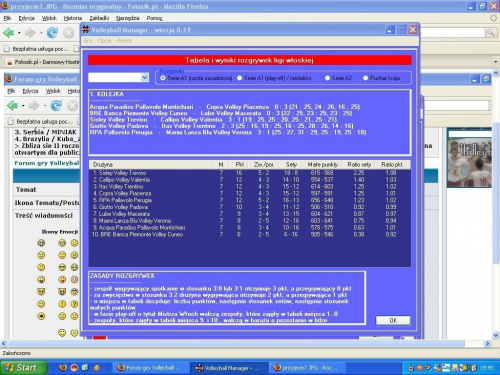Screen dimensions: 500x375
Task: Go back using Firefox's main back arrow
Action: (x=9, y=33)
